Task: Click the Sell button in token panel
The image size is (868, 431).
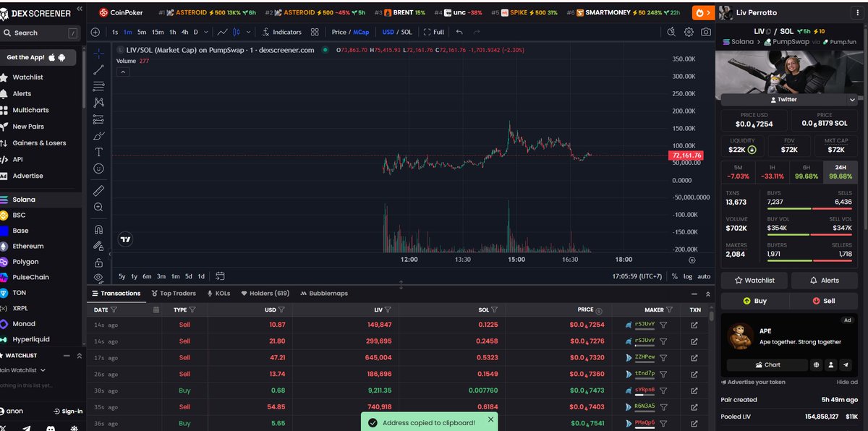Action: [824, 301]
